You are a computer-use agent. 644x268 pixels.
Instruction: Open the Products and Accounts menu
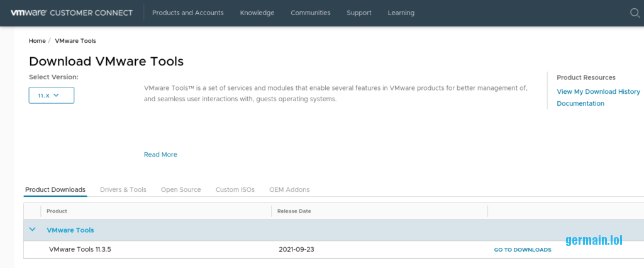click(187, 13)
